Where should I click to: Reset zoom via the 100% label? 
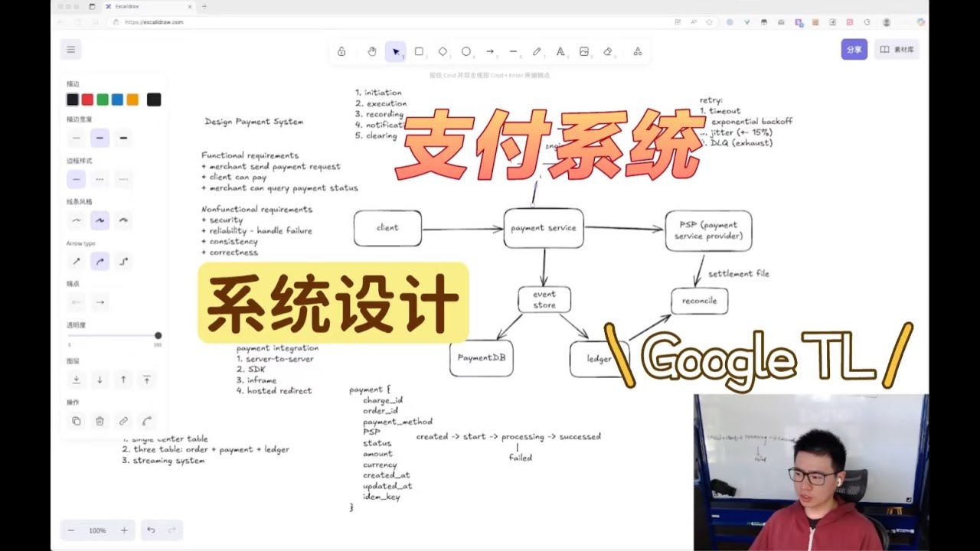point(97,530)
